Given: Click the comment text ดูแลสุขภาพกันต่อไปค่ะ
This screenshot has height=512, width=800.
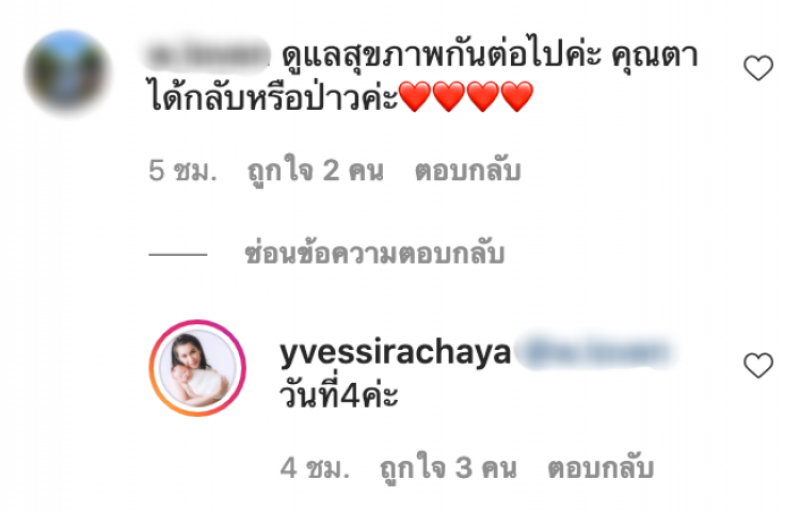Looking at the screenshot, I should click(442, 54).
